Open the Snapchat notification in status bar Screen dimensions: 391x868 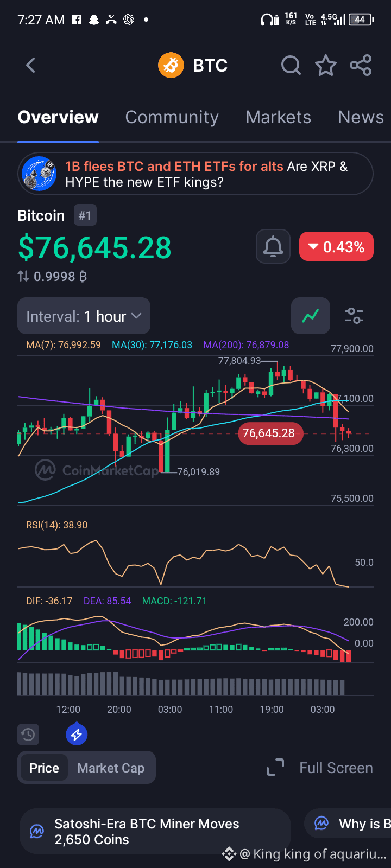point(94,20)
